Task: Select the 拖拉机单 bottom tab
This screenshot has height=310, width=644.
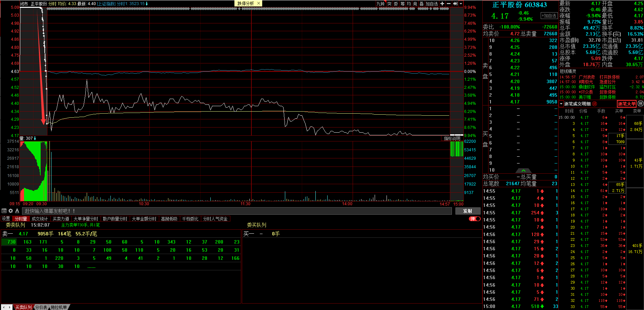Action: pos(59,307)
